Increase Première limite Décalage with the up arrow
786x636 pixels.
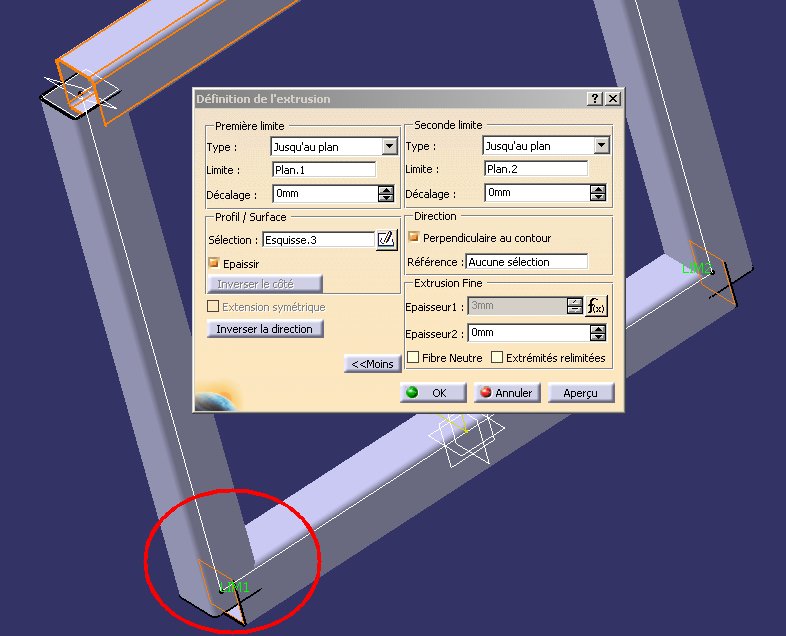386,190
